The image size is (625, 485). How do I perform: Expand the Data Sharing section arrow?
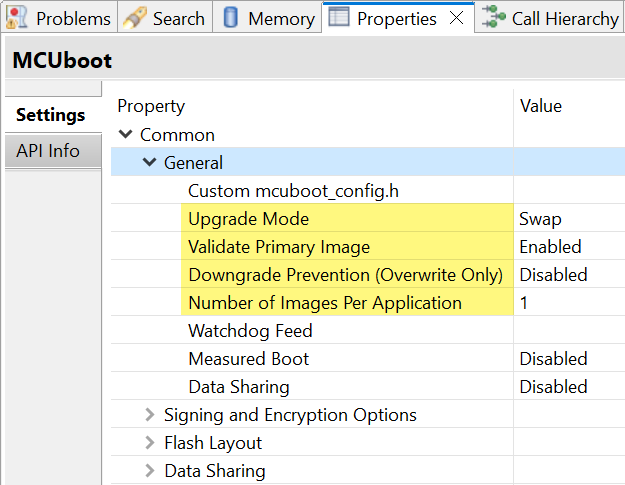pyautogui.click(x=149, y=471)
